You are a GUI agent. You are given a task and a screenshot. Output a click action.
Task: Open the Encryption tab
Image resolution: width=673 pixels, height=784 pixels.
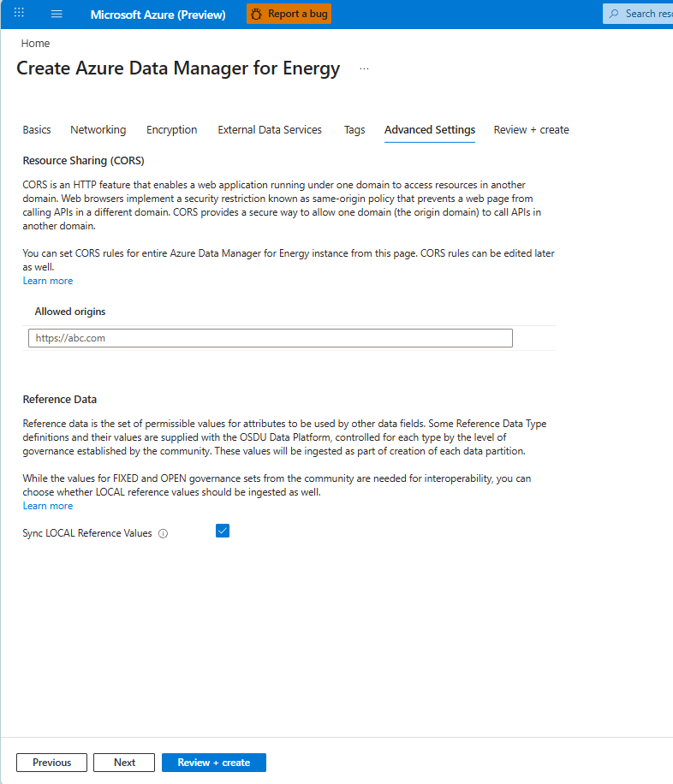(x=171, y=129)
